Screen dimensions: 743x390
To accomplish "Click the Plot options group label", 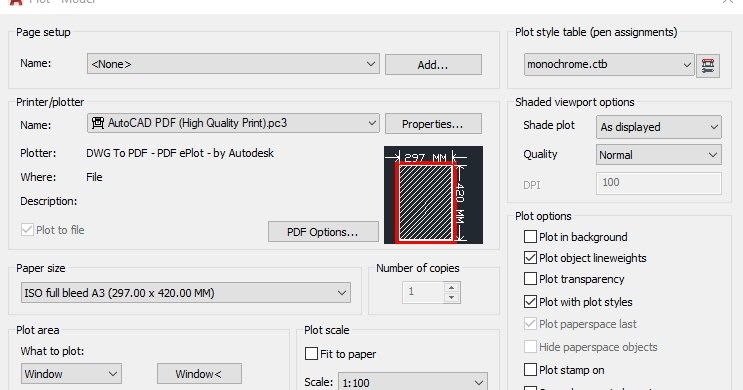I will [543, 216].
